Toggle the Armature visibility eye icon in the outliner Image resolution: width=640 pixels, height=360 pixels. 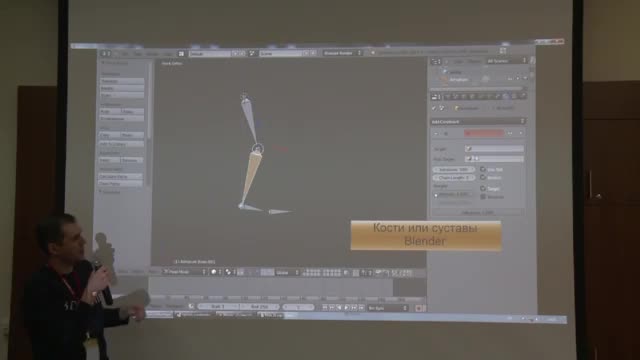(x=510, y=78)
